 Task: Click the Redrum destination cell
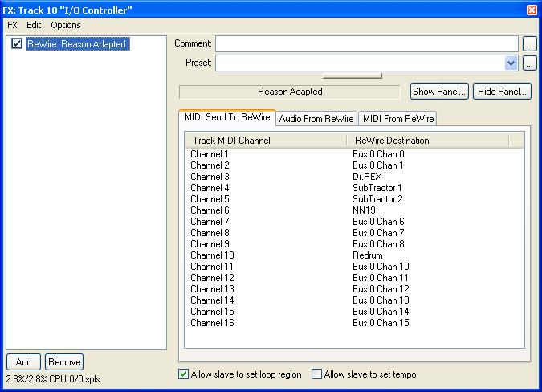click(x=368, y=255)
